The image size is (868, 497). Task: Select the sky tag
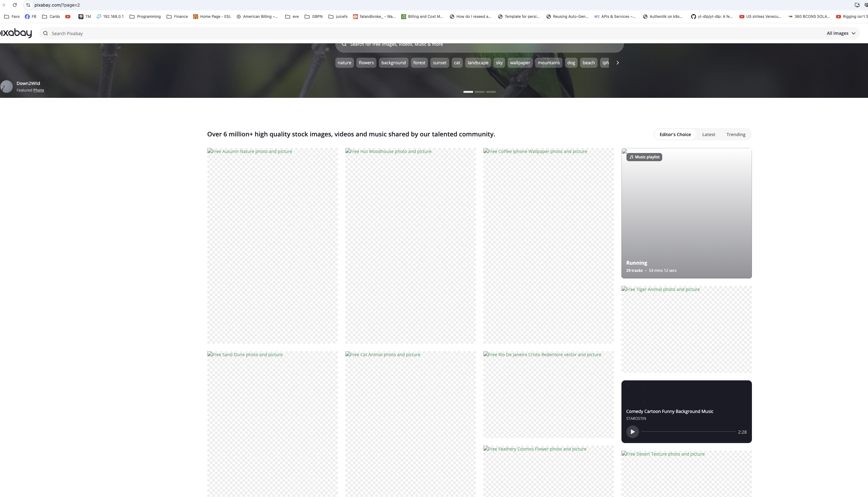tap(499, 62)
